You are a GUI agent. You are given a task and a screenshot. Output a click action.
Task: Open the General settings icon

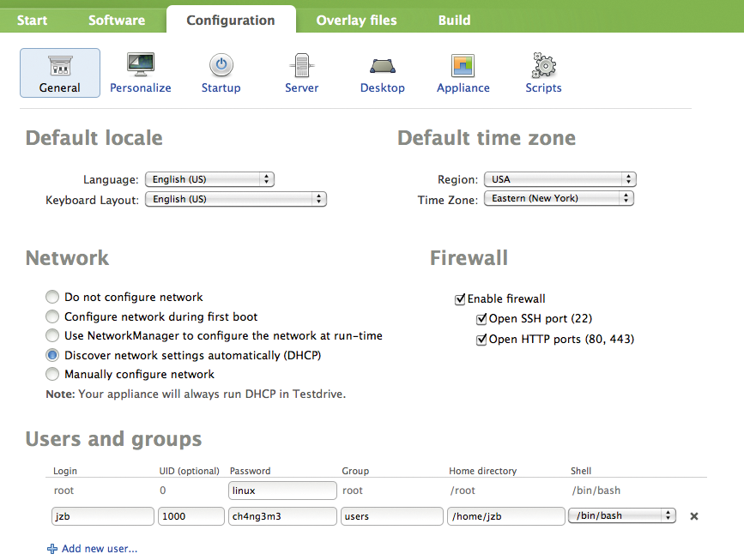point(60,66)
